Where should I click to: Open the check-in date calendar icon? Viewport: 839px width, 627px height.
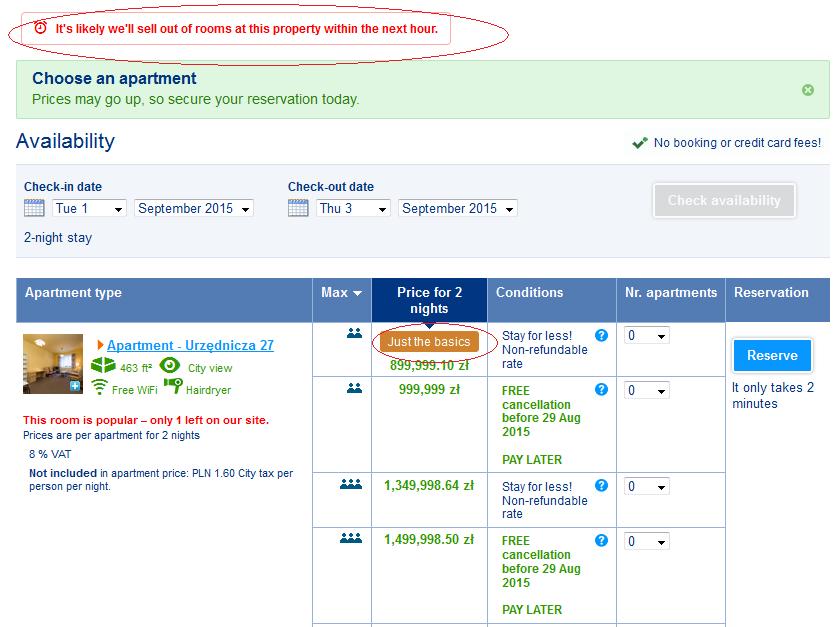tap(34, 208)
